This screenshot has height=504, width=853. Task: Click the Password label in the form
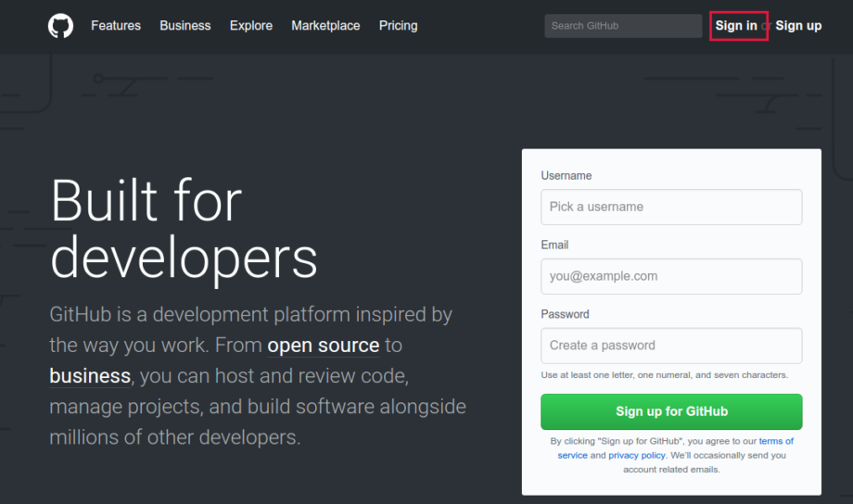pyautogui.click(x=565, y=315)
